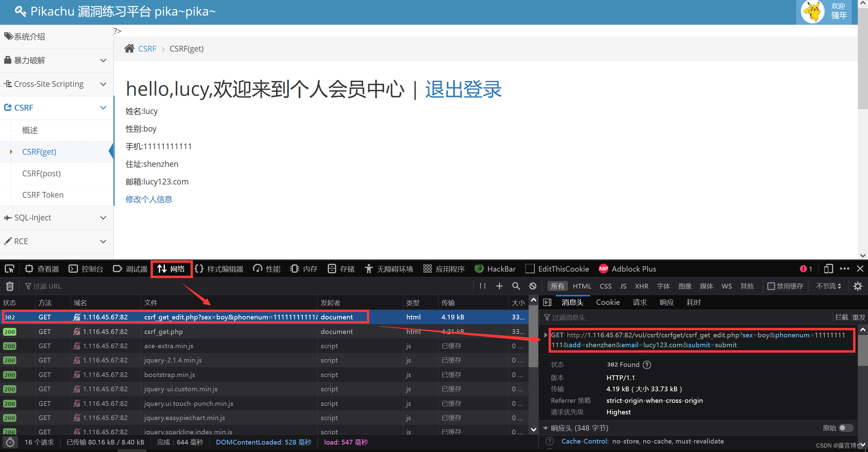The height and width of the screenshot is (452, 868).
Task: Clear network requests with trash icon
Action: point(10,286)
